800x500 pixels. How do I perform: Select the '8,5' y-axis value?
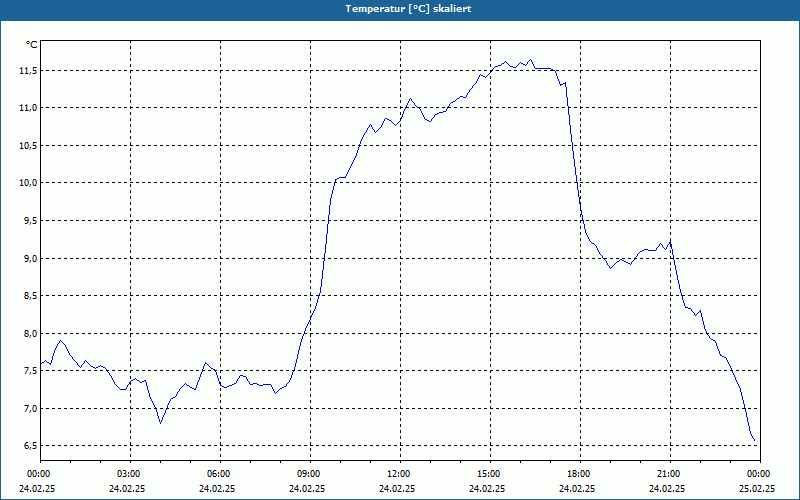(x=30, y=295)
